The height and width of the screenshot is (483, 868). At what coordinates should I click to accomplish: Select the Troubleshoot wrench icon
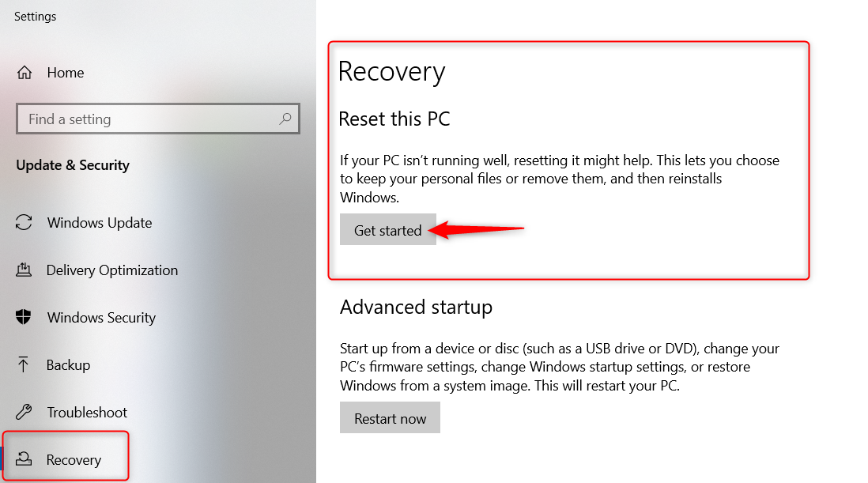25,412
